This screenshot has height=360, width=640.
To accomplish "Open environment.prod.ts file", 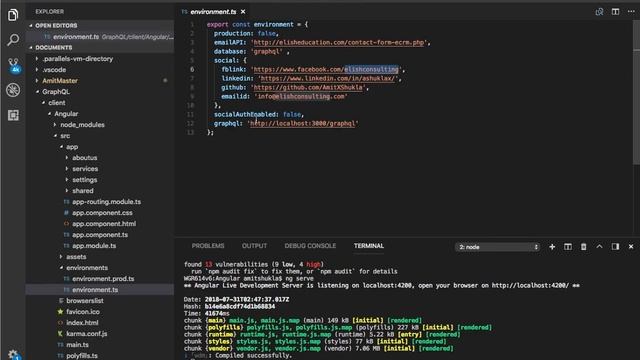I will point(103,279).
